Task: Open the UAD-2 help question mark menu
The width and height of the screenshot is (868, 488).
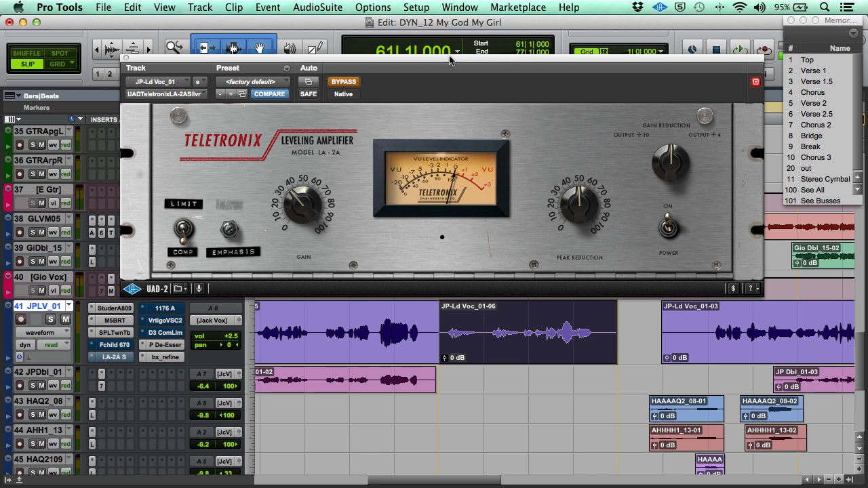Action: tap(752, 289)
